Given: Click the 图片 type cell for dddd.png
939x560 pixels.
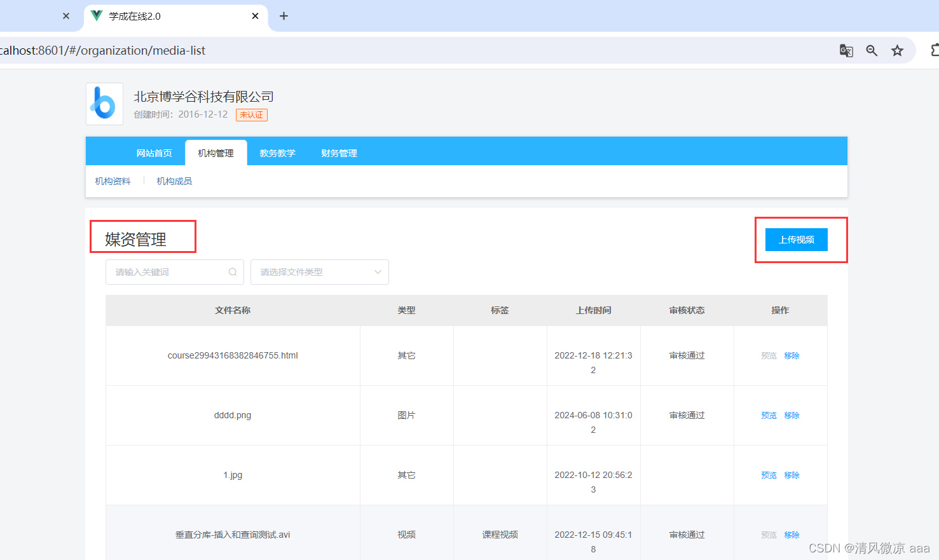Looking at the screenshot, I should pos(406,415).
